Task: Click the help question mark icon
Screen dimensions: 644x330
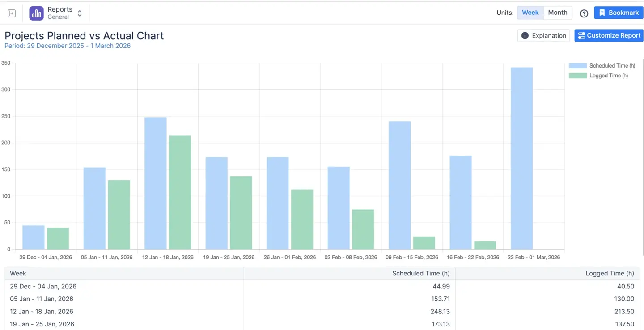Action: (584, 13)
